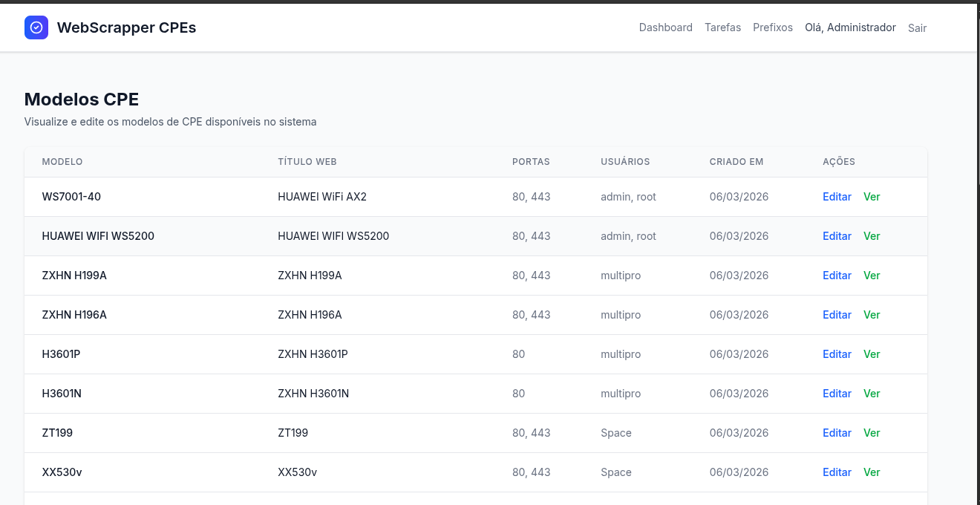This screenshot has height=505, width=980.
Task: Click Ver for ZXHN H196A
Action: (872, 315)
